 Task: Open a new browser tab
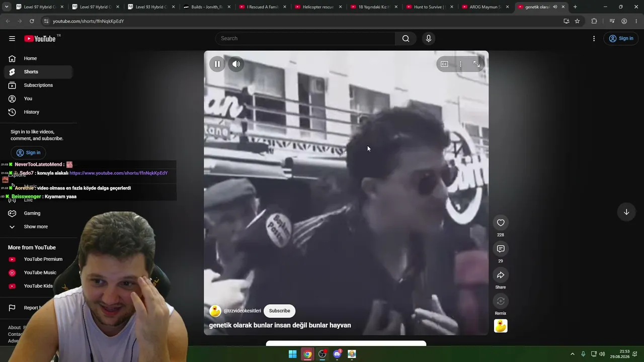click(575, 7)
